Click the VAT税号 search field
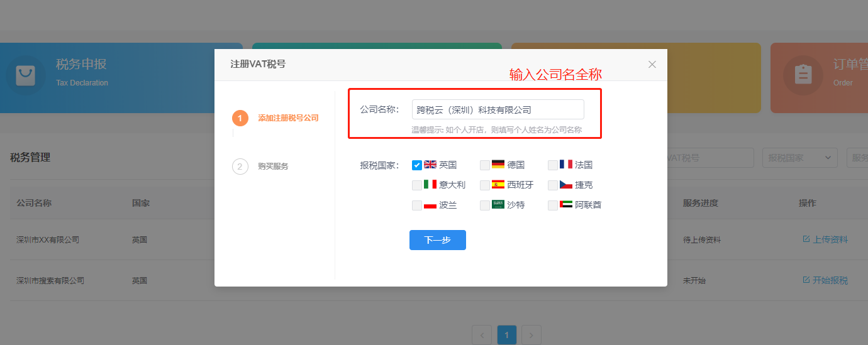 coord(711,158)
